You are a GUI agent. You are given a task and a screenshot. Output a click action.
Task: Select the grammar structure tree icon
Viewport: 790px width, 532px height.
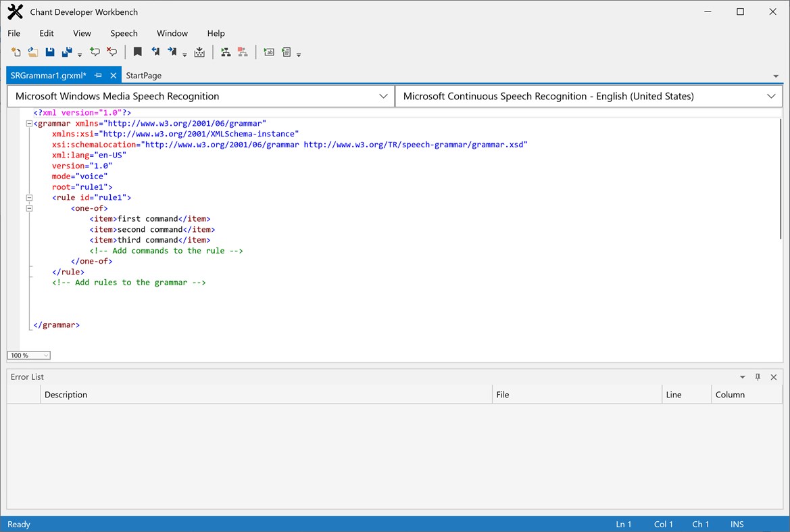pyautogui.click(x=226, y=52)
